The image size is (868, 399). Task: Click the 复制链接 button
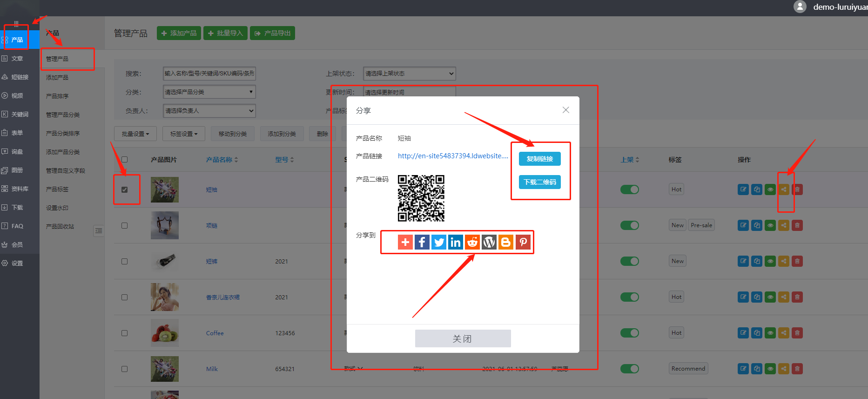coord(539,159)
